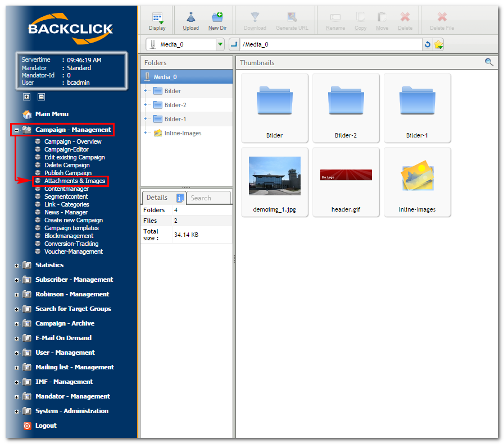Expand all menus with the plus button
The width and height of the screenshot is (504, 444).
coord(26,97)
